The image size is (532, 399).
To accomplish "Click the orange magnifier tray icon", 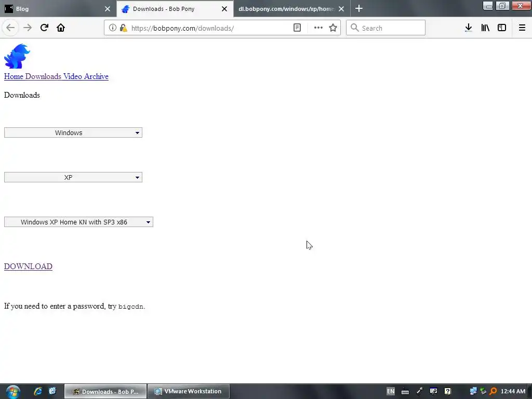I will pos(494,391).
